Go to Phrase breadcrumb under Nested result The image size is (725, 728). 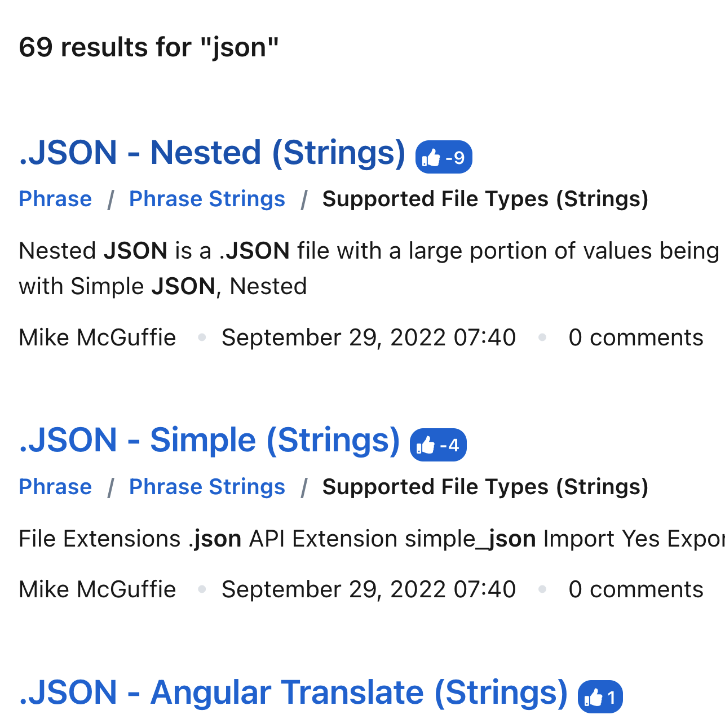[55, 199]
